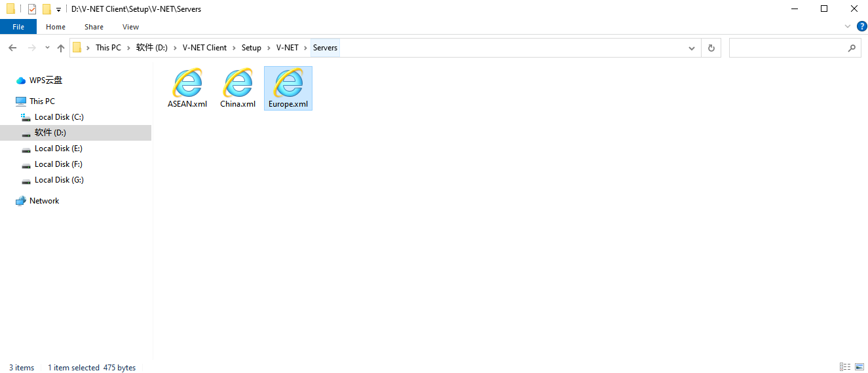
Task: Open the recent locations dropdown arrow
Action: point(47,48)
